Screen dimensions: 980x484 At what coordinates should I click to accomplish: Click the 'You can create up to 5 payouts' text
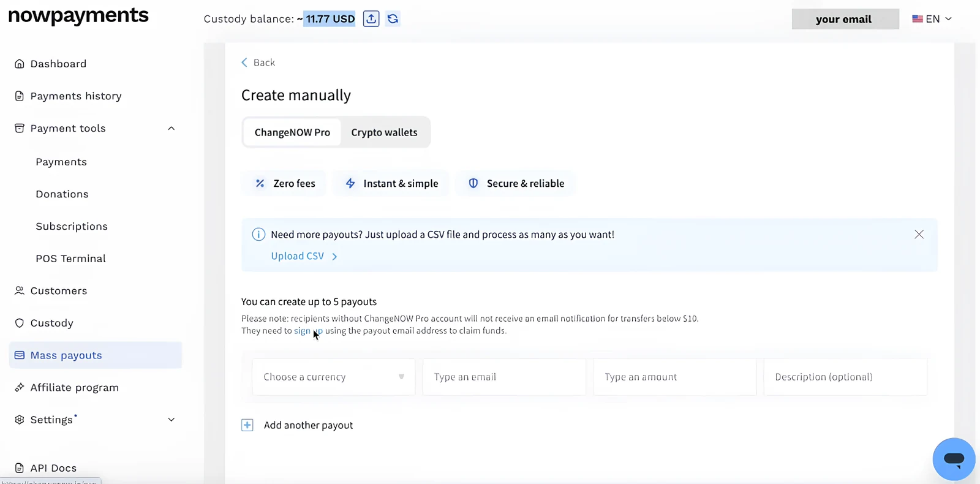309,302
